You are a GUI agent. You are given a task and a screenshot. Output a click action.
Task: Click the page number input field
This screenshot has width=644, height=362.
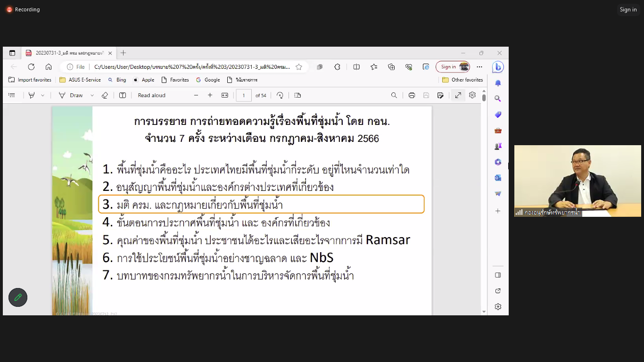244,95
